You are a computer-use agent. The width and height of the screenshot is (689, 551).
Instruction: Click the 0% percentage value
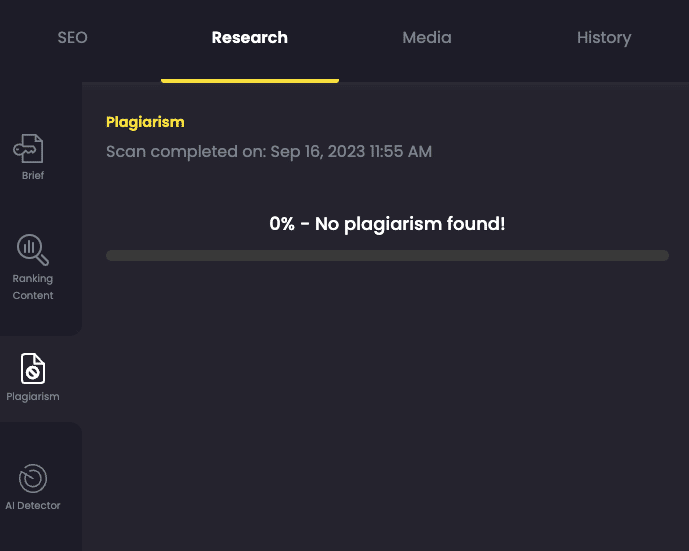282,224
